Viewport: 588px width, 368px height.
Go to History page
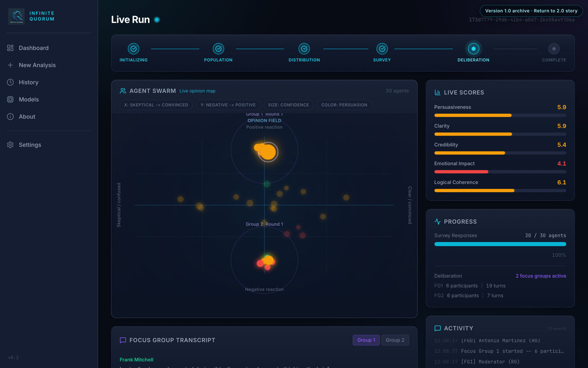click(49, 82)
